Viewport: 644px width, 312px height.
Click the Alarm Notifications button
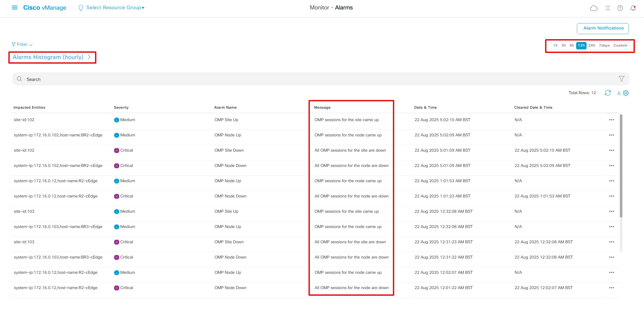point(603,28)
